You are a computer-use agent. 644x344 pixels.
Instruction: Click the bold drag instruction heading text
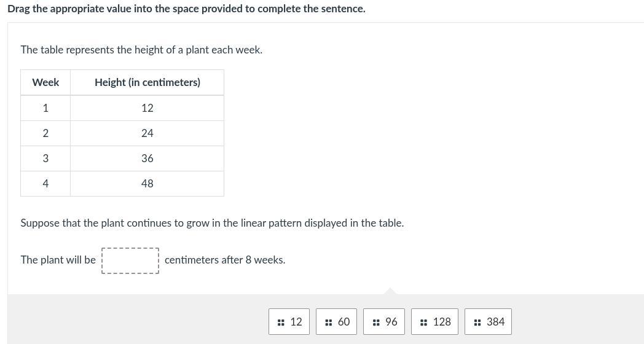point(186,9)
